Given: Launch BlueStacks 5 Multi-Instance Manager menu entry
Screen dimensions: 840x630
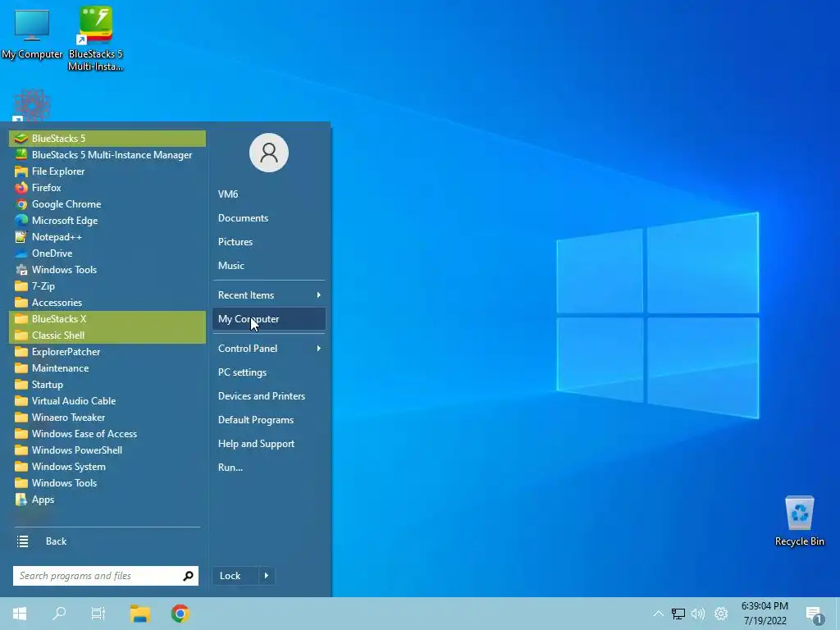Looking at the screenshot, I should coord(107,155).
